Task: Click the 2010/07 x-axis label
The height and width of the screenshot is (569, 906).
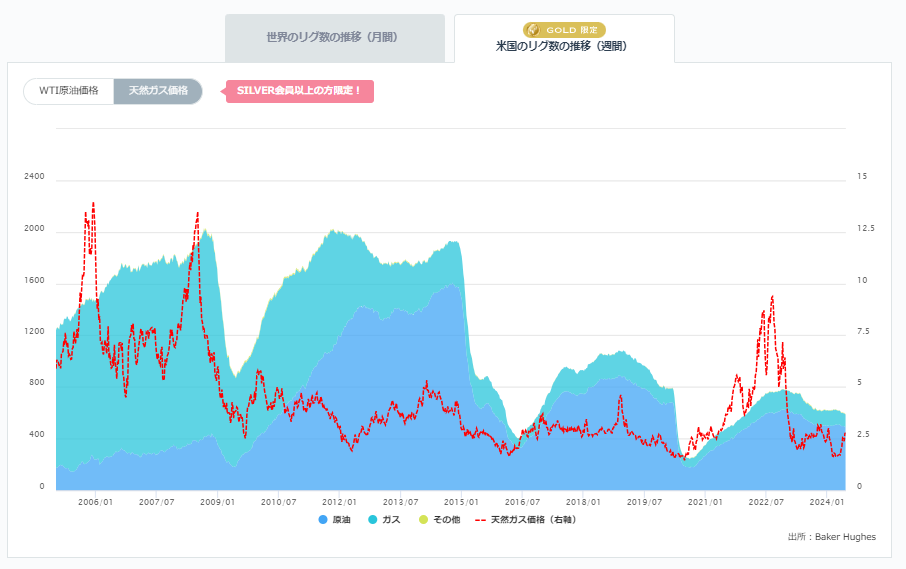Action: [279, 503]
